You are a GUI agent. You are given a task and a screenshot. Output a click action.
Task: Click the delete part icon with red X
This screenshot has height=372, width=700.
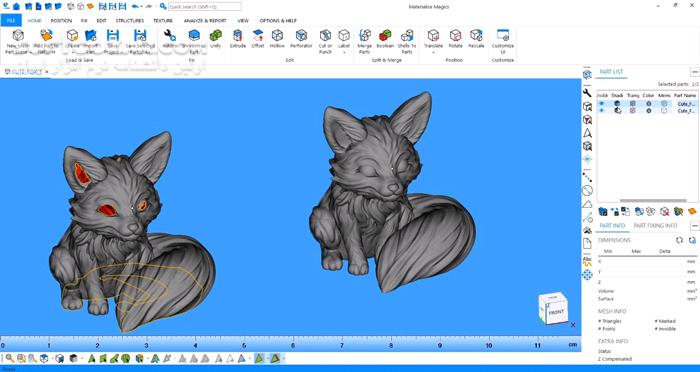pyautogui.click(x=665, y=211)
